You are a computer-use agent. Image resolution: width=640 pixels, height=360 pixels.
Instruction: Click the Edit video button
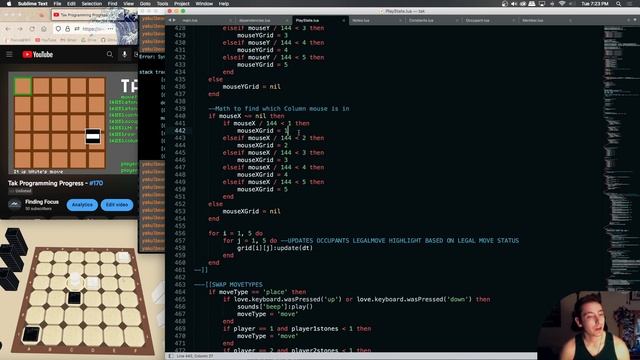[117, 205]
